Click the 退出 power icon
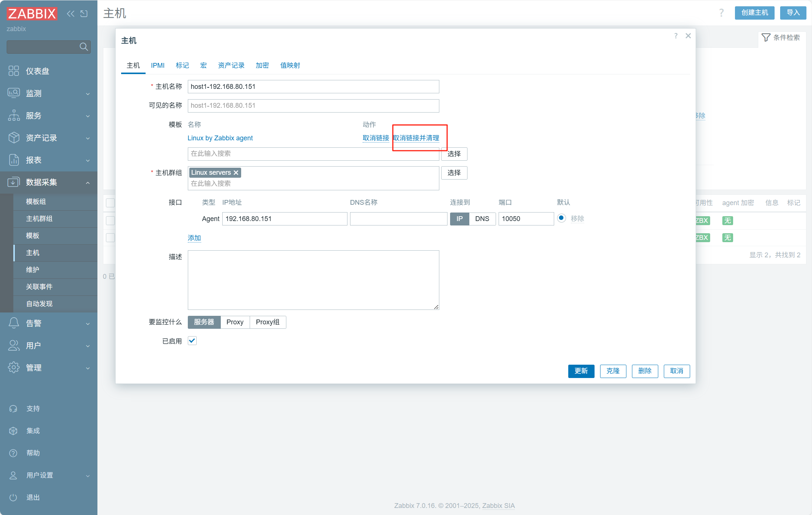Viewport: 812px width, 515px height. (x=13, y=497)
